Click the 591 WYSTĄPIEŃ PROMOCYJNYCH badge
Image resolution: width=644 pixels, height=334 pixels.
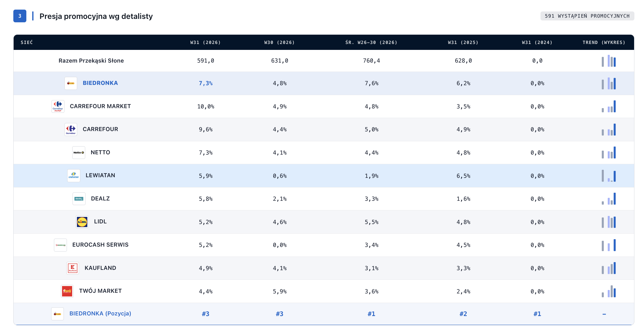[587, 16]
